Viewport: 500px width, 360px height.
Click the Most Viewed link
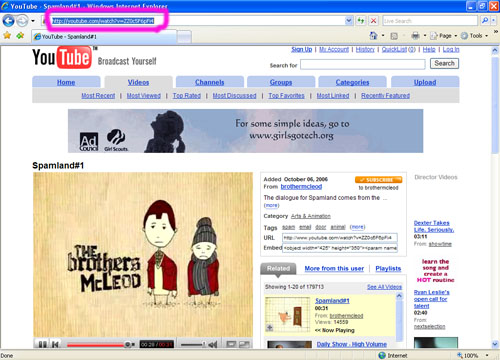144,96
